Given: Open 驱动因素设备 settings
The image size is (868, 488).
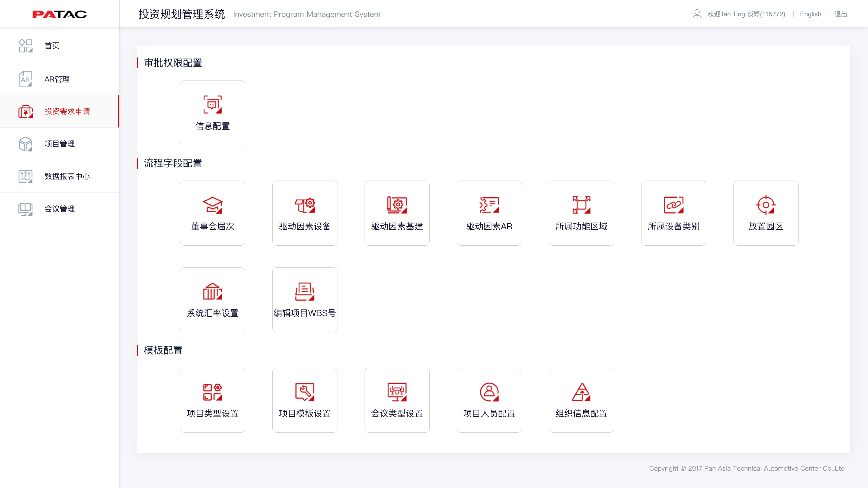Looking at the screenshot, I should [x=304, y=213].
